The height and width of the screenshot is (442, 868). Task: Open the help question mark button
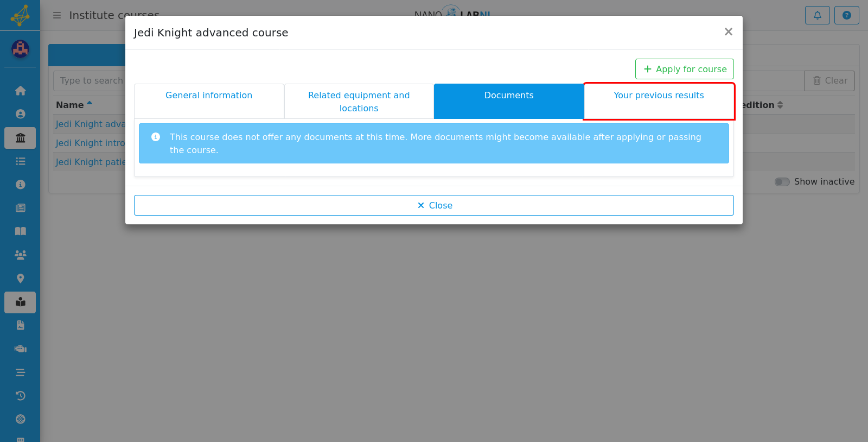pos(846,15)
